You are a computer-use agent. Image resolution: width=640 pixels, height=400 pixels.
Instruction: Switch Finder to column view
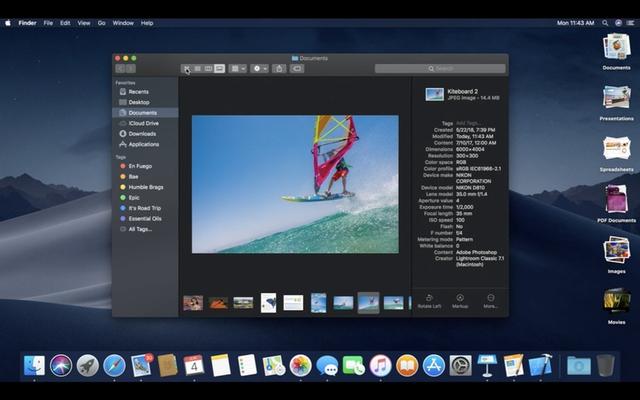click(x=209, y=69)
